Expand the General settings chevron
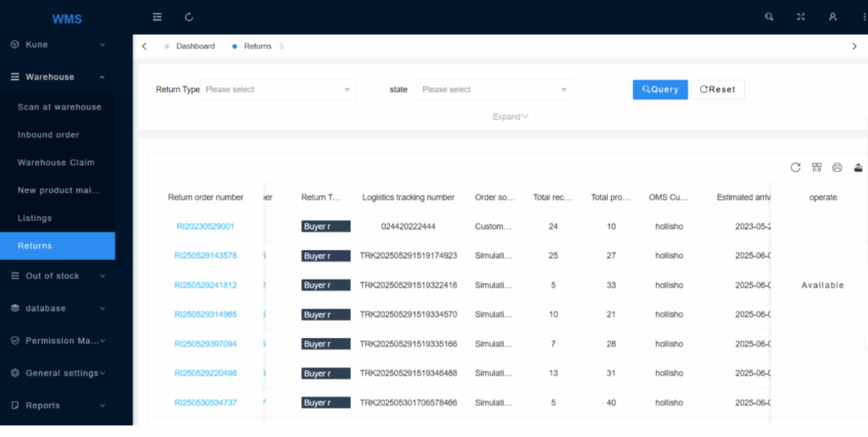 click(103, 373)
